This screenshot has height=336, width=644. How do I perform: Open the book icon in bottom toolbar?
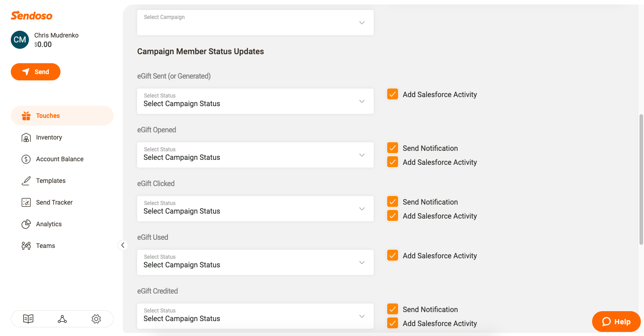[28, 319]
